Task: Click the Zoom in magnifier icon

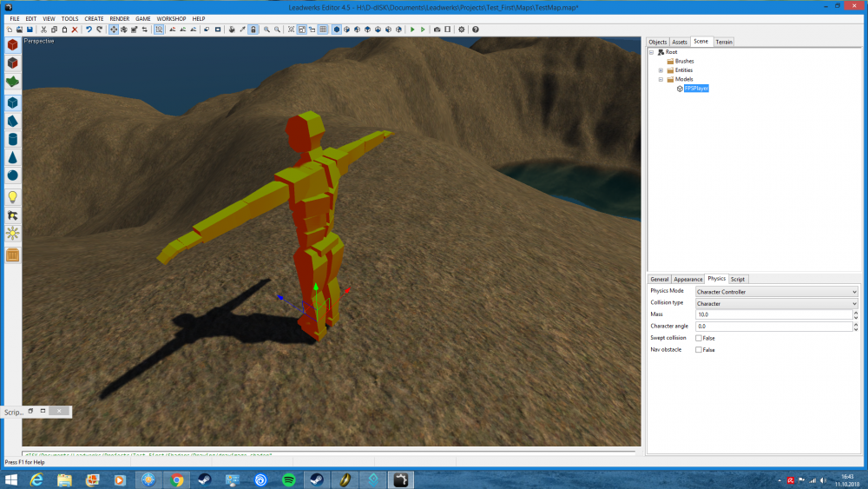Action: 266,30
